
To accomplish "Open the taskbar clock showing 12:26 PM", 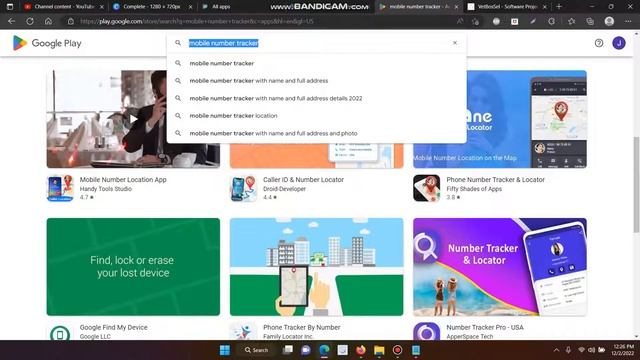I will click(622, 350).
